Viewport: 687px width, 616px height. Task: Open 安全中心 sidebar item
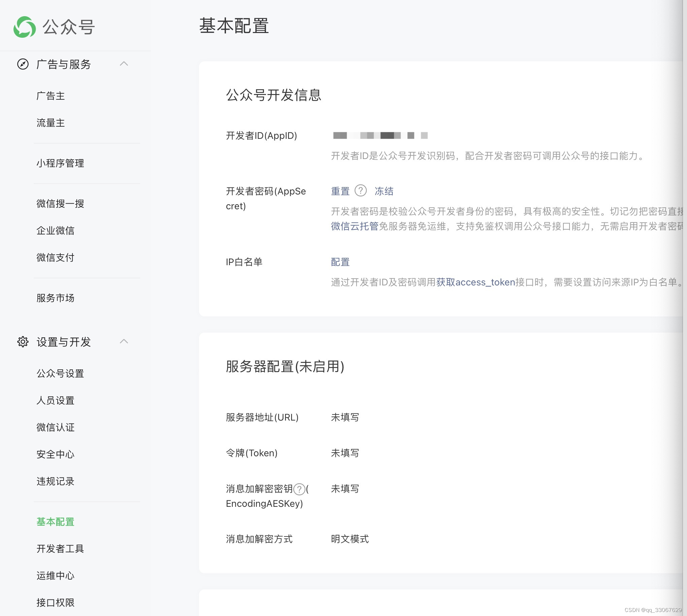click(56, 454)
